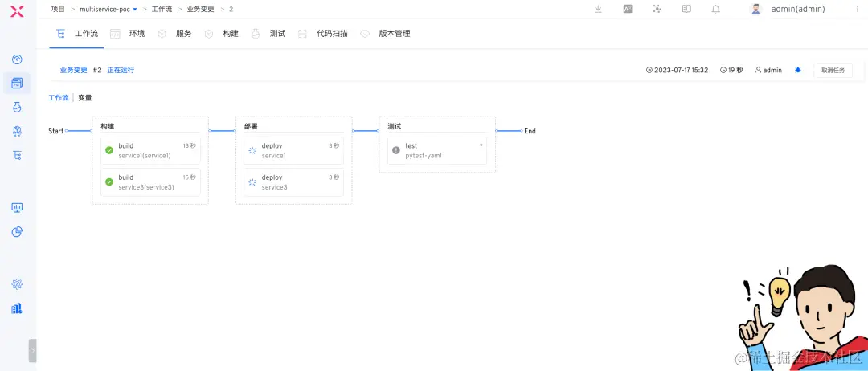
Task: Go to 业务变更 breadcrumb link
Action: [x=200, y=10]
